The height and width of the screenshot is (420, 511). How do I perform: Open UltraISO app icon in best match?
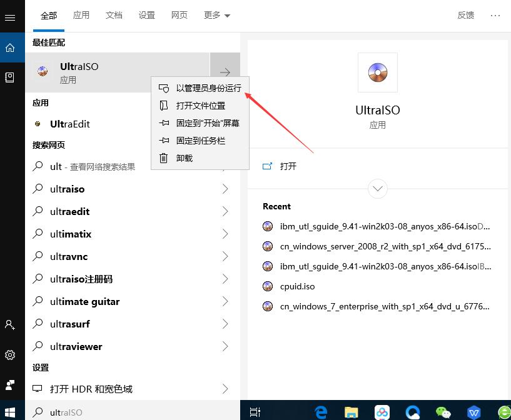[x=41, y=71]
